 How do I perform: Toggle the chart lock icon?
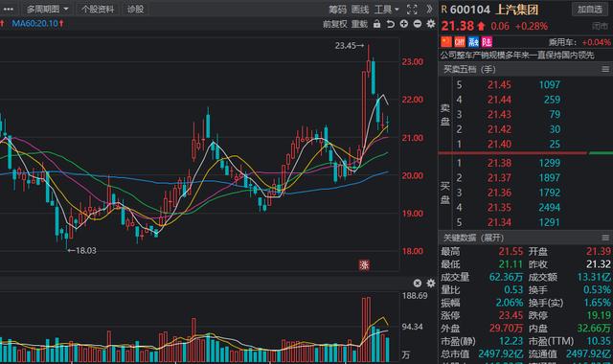pyautogui.click(x=376, y=24)
